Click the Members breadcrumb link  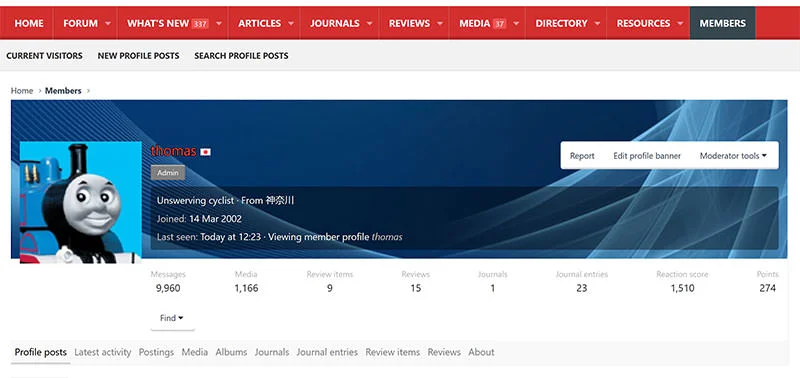pyautogui.click(x=63, y=91)
